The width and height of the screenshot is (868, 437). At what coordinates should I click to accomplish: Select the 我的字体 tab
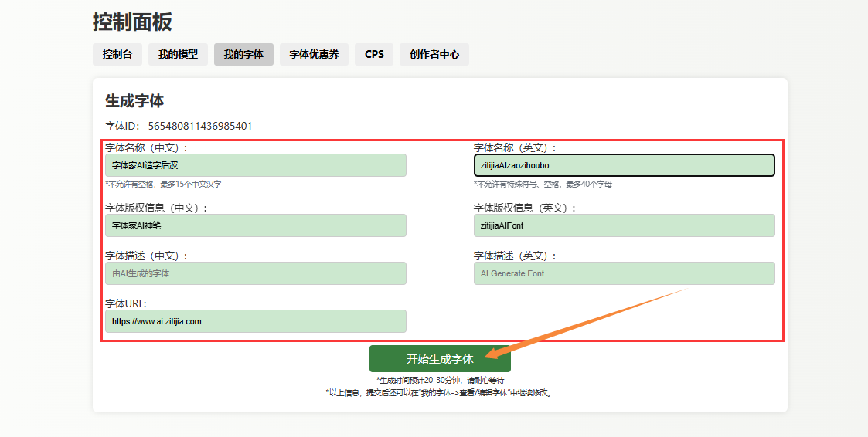pos(243,54)
